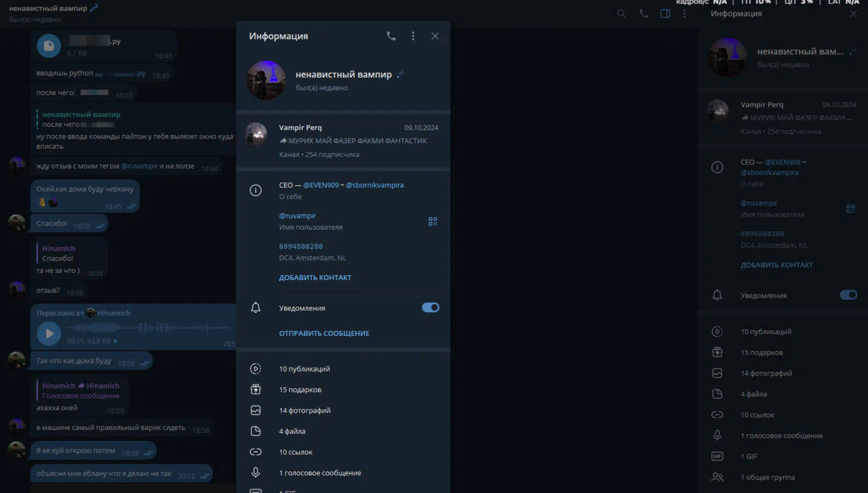
Task: Click the info icon next to the bio in the modal
Action: point(255,190)
